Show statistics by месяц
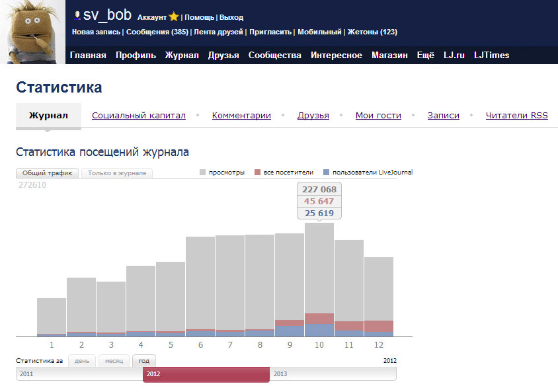This screenshot has height=392, width=558. coord(114,361)
